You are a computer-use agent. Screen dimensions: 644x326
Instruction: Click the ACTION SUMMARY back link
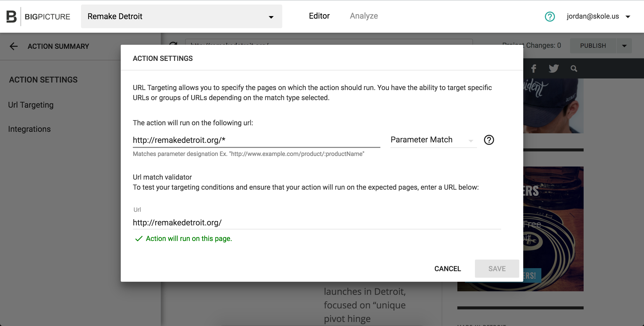point(58,46)
